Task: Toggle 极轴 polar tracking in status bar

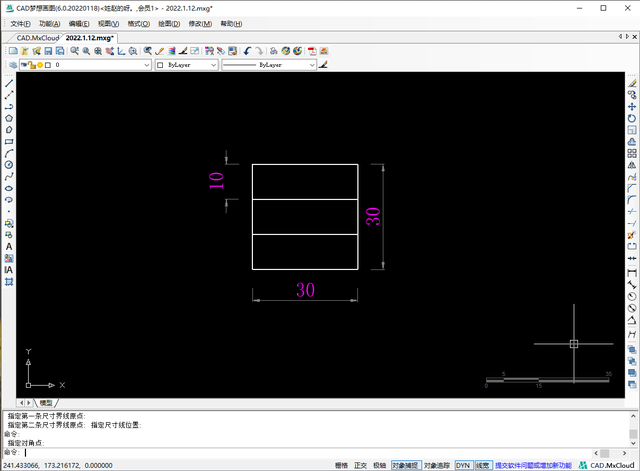Action: pos(380,465)
